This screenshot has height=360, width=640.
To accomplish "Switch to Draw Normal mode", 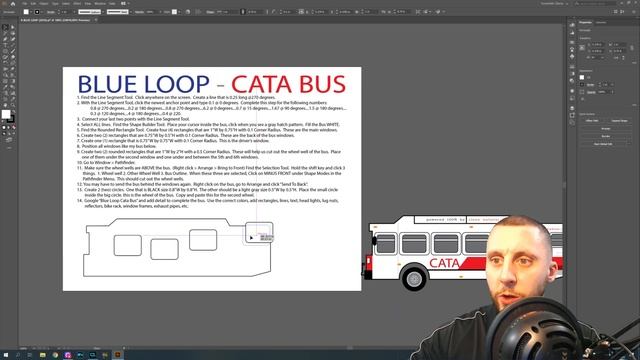I will tap(4, 133).
